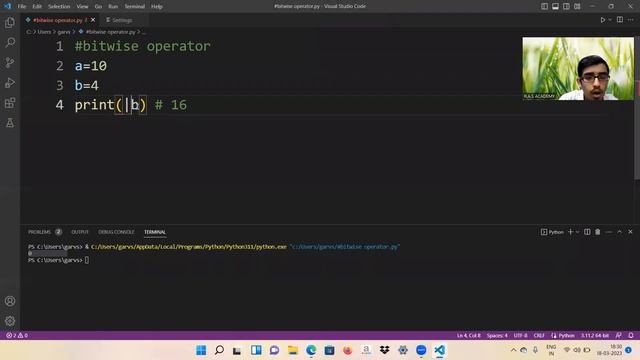Open the Source Control view
This screenshot has width=640, height=360.
pos(10,62)
